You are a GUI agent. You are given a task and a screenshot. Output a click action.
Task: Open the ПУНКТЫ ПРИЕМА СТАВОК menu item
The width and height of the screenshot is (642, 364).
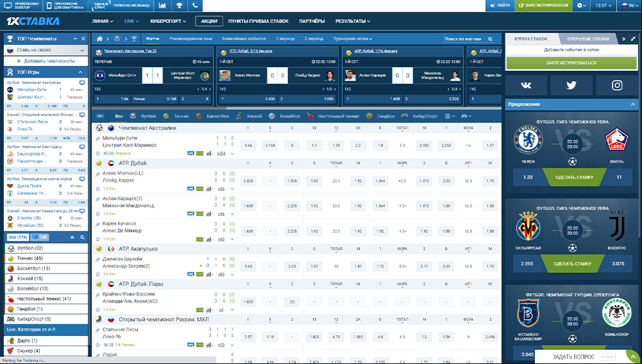pyautogui.click(x=258, y=21)
